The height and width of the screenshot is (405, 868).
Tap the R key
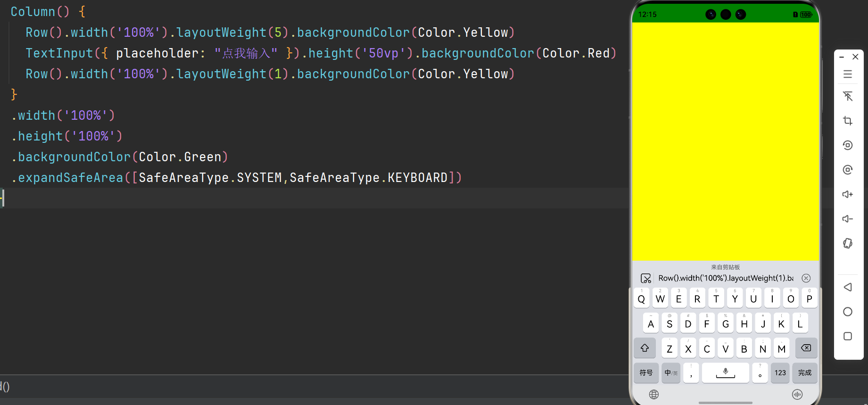tap(697, 298)
